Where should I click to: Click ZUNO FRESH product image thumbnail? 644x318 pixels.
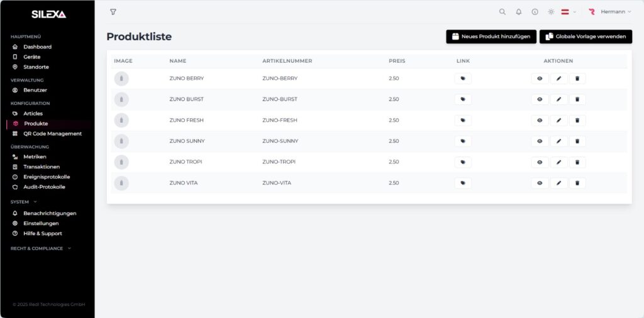[121, 120]
